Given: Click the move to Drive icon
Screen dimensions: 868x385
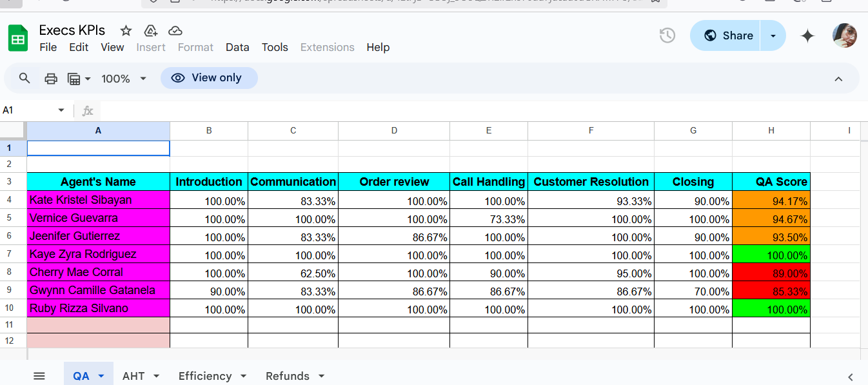Looking at the screenshot, I should coord(150,30).
